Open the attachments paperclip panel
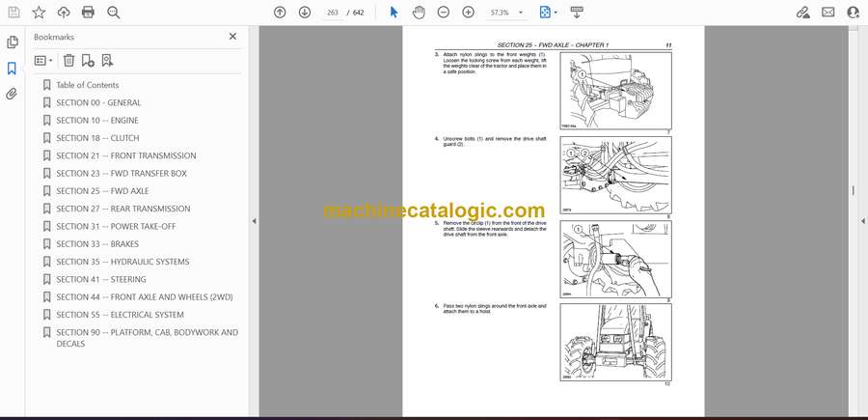868x420 pixels. click(12, 95)
